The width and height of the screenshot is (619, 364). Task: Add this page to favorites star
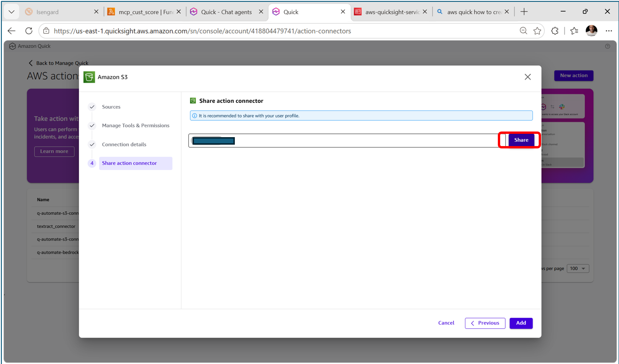coord(537,31)
